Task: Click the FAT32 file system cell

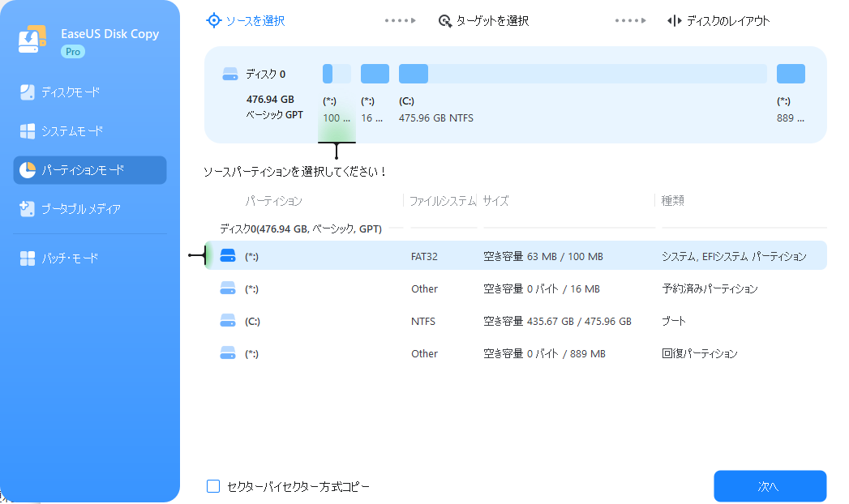Action: (x=424, y=256)
